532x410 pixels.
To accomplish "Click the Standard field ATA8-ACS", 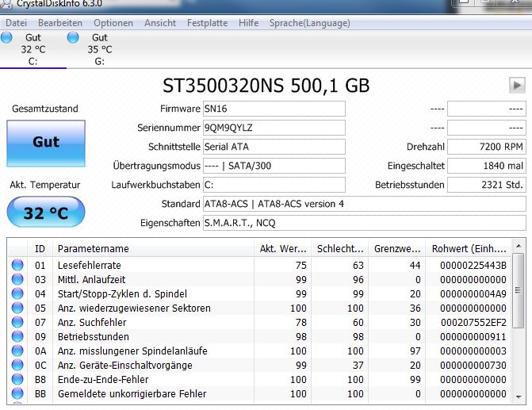I will point(365,204).
